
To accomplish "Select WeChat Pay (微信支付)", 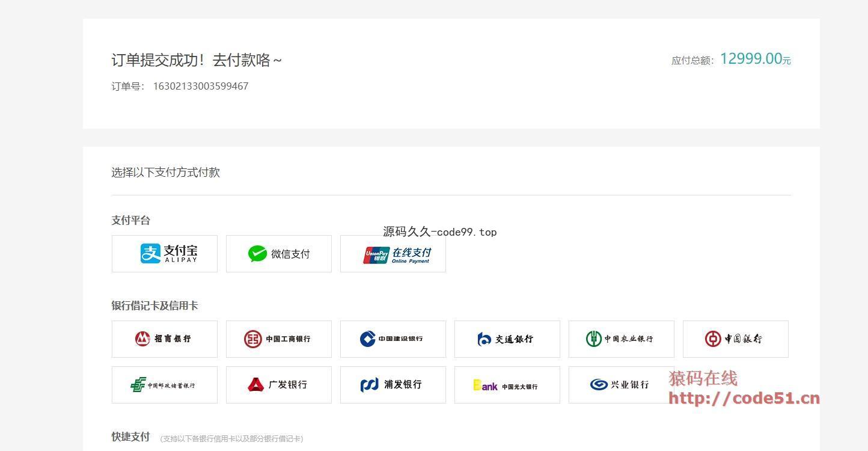I will tap(279, 254).
